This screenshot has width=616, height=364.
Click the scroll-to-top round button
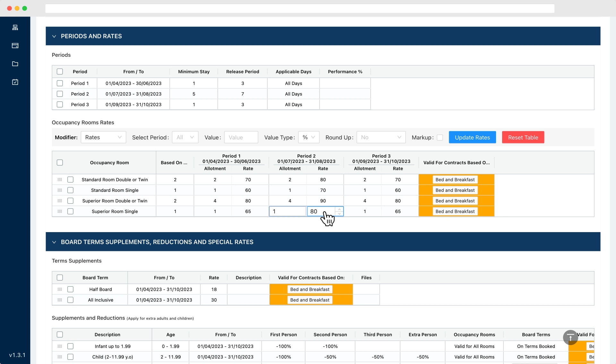tap(570, 337)
